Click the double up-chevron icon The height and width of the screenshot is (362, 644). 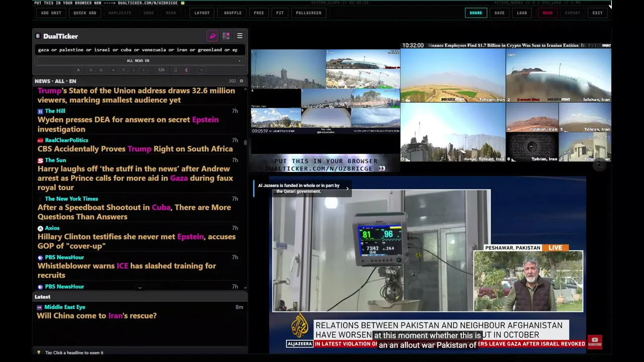coord(123,70)
